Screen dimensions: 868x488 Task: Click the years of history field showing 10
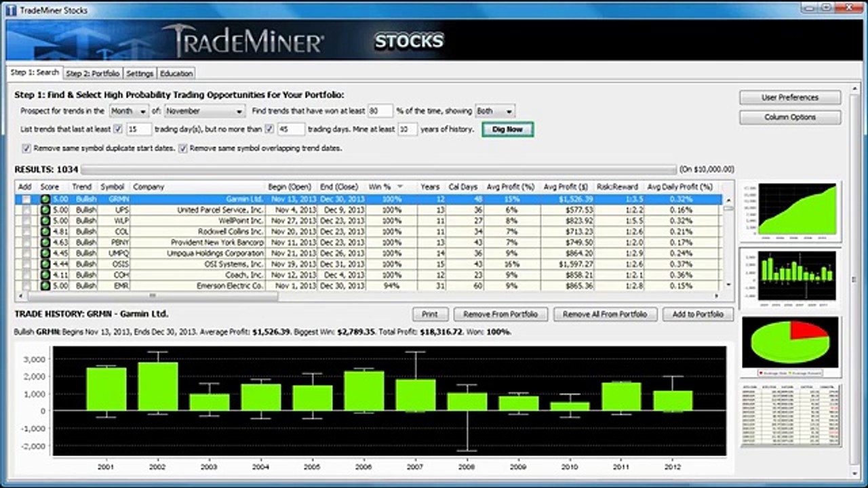click(408, 129)
